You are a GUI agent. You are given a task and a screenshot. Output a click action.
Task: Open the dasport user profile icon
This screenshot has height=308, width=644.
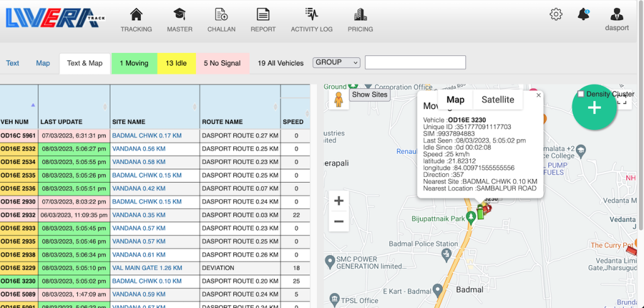coord(617,14)
